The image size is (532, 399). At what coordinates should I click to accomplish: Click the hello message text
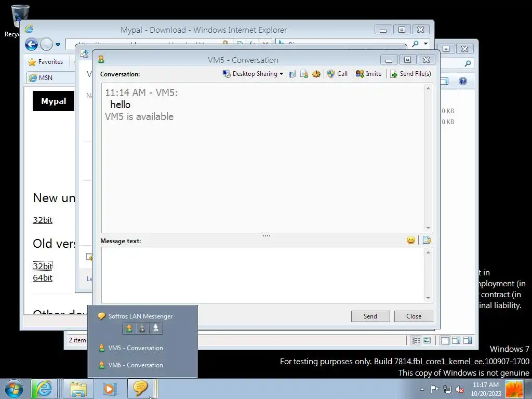point(121,104)
